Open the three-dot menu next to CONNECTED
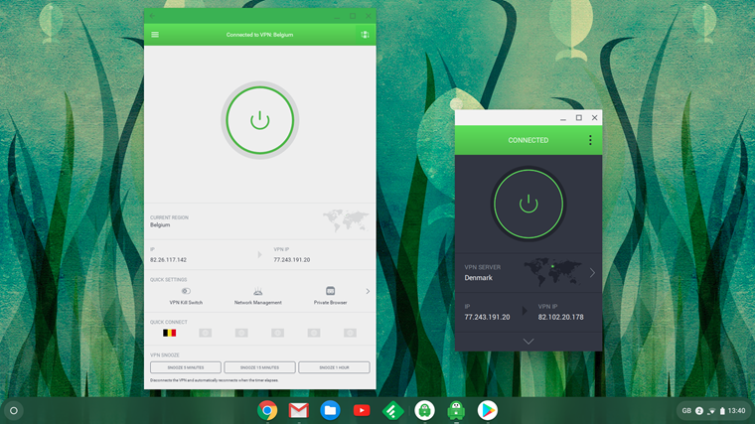 tap(590, 141)
